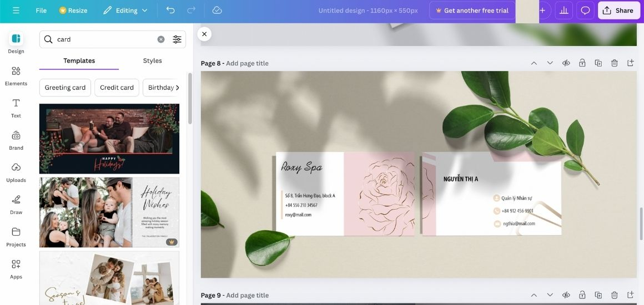This screenshot has width=644, height=305.
Task: Expand the Editing mode dropdown
Action: click(x=126, y=11)
